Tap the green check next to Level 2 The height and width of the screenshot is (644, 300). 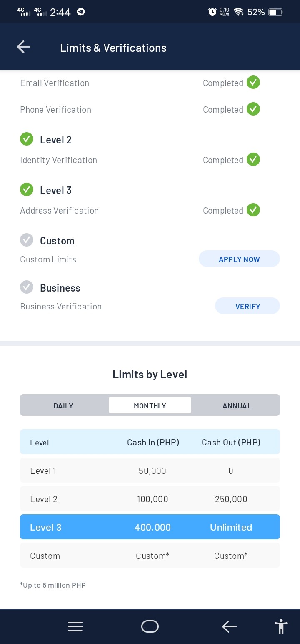[27, 139]
